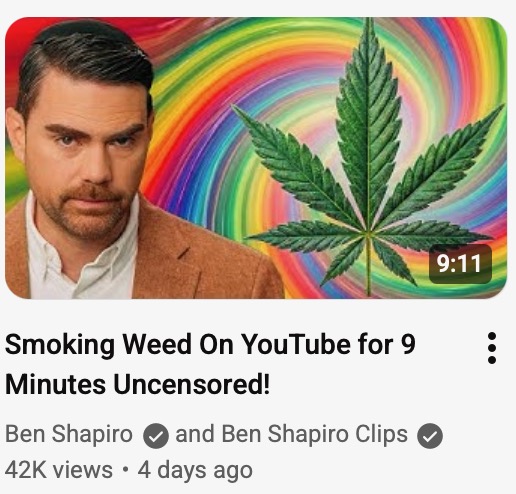Click the word 'and' between channel names

(195, 434)
